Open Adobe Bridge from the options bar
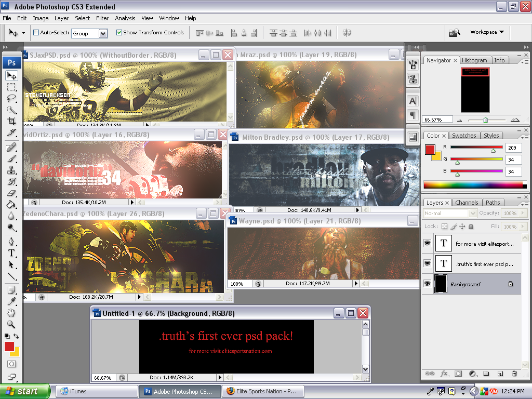Viewport: 532px width, 399px height. tap(454, 33)
